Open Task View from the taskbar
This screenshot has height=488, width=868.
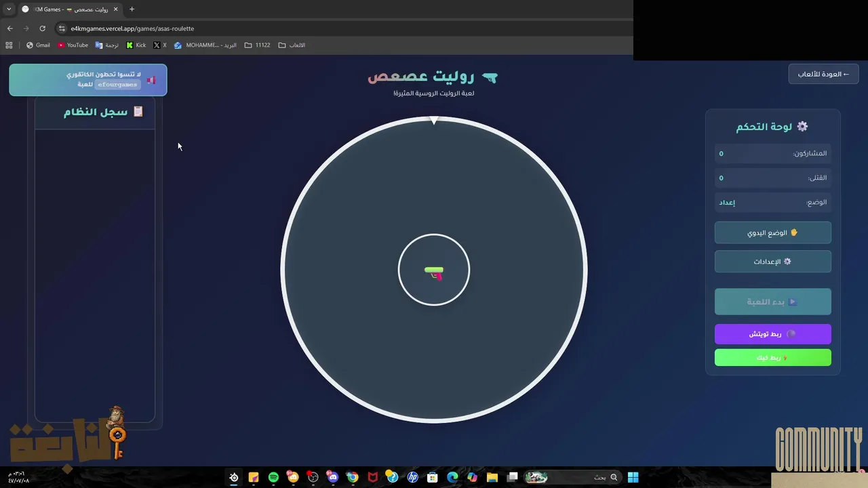click(513, 477)
